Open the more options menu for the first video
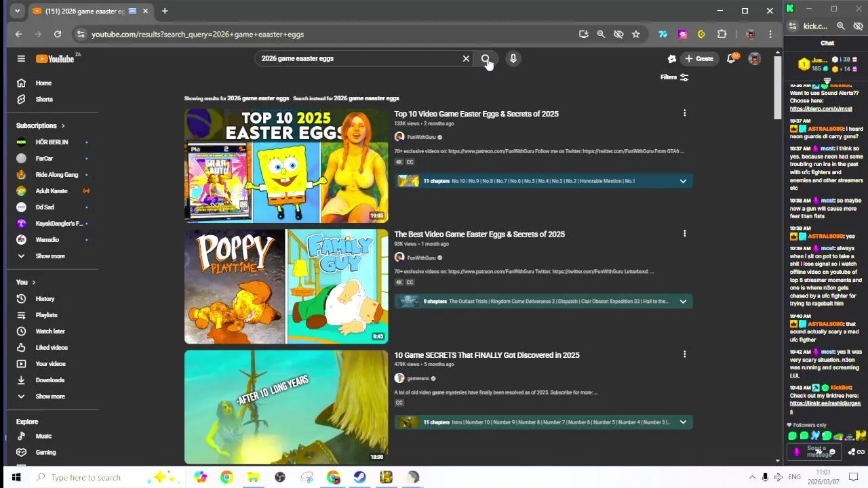 coord(684,113)
